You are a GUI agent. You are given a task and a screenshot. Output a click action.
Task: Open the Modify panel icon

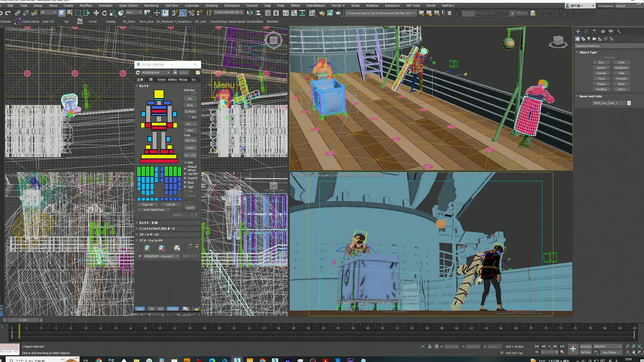point(586,31)
